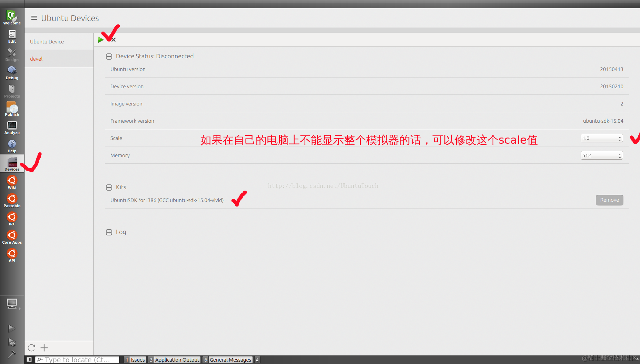Switch to Edit mode

pos(12,36)
